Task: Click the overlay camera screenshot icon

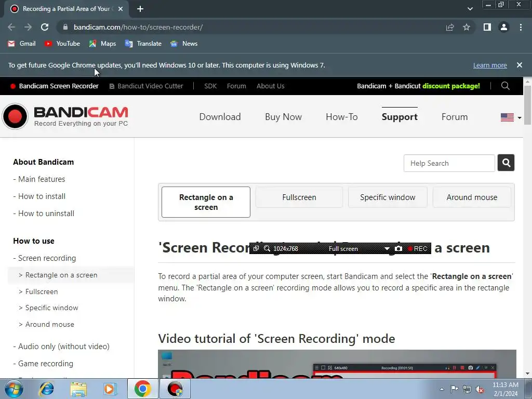Action: (x=398, y=249)
